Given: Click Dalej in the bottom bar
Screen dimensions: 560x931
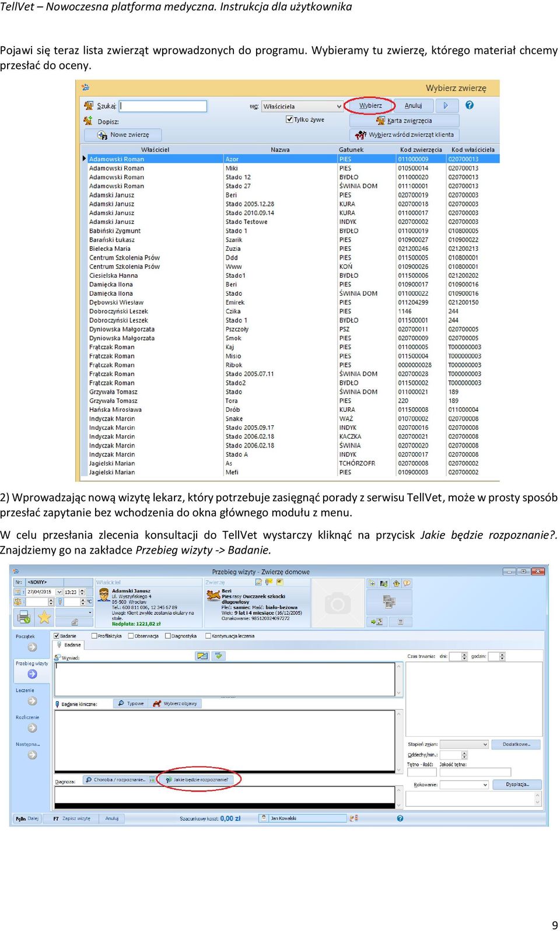Looking at the screenshot, I should point(27,818).
